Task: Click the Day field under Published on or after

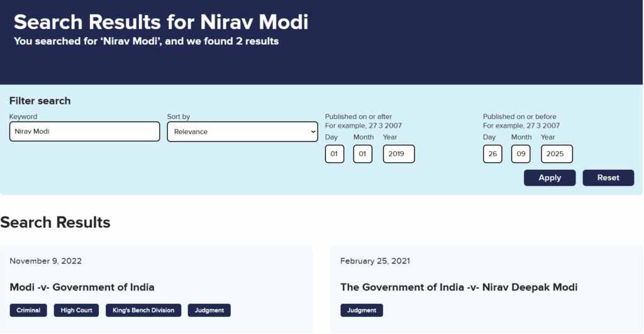Action: click(x=334, y=154)
